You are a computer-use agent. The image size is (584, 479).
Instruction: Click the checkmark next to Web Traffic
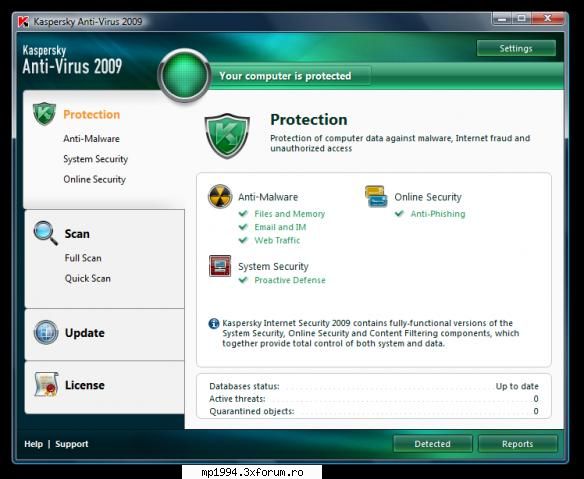pyautogui.click(x=243, y=240)
